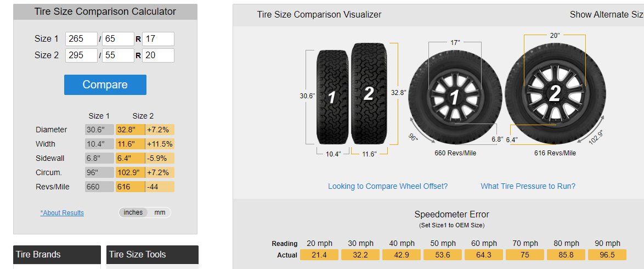Open the About Results link

point(62,212)
